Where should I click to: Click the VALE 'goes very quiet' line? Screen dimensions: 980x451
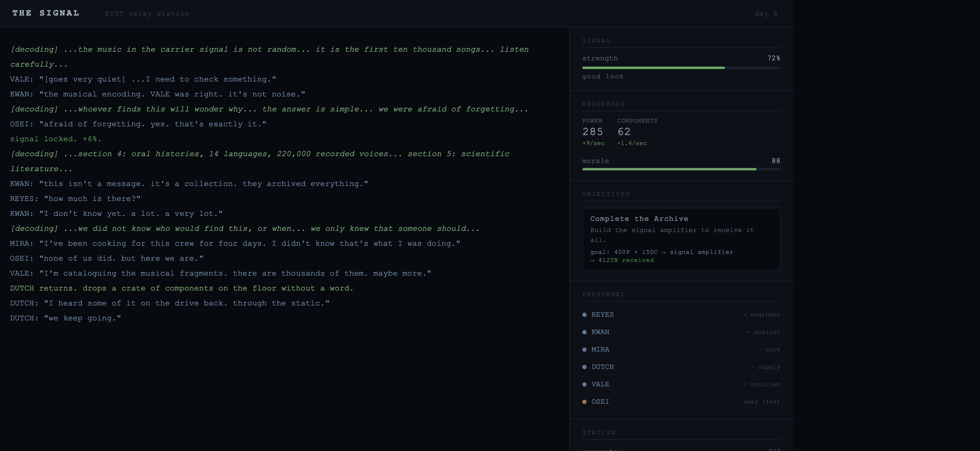click(x=143, y=79)
